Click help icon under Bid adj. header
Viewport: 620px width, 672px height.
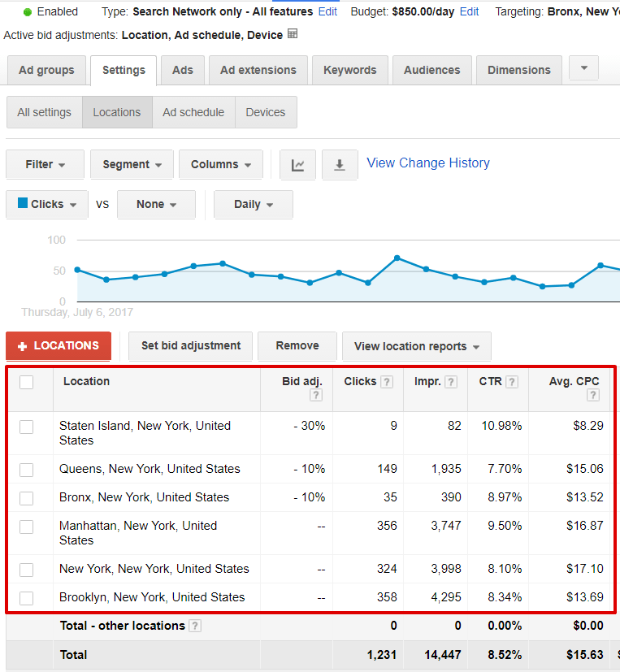tap(316, 396)
